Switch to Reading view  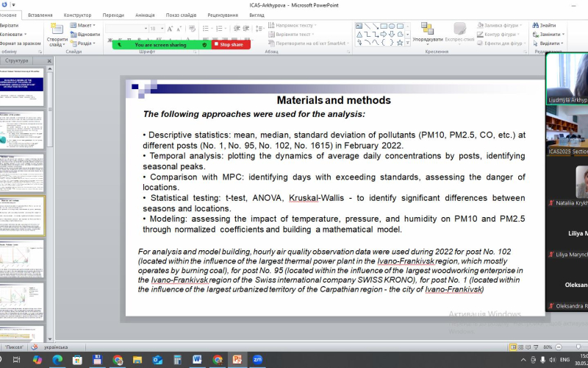pos(528,347)
